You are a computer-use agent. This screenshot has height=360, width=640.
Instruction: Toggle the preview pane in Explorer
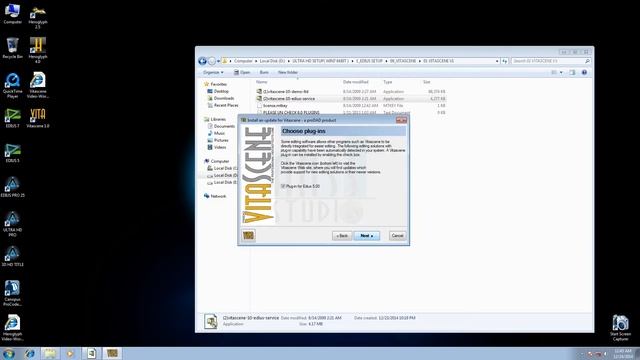click(572, 72)
